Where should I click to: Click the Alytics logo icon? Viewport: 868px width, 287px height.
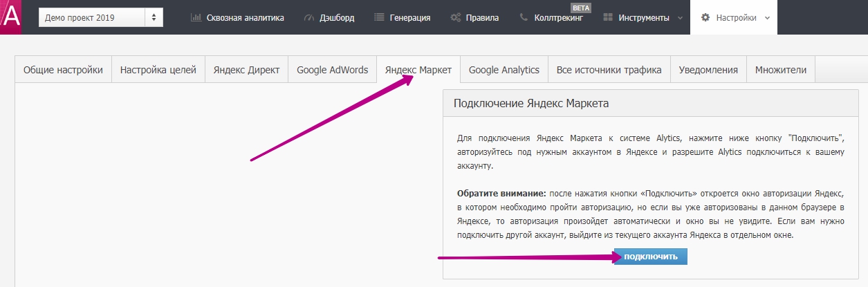pos(11,17)
